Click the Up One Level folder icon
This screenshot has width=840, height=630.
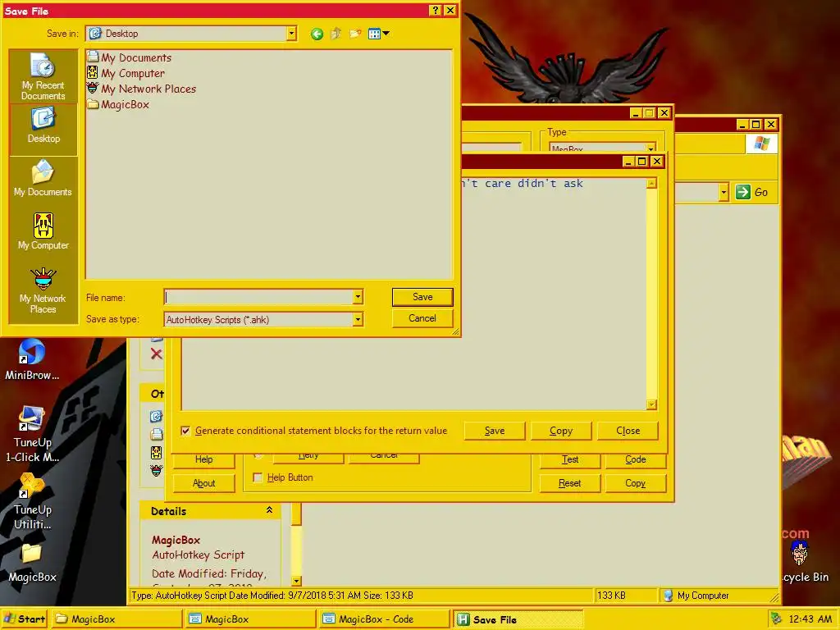[x=336, y=34]
